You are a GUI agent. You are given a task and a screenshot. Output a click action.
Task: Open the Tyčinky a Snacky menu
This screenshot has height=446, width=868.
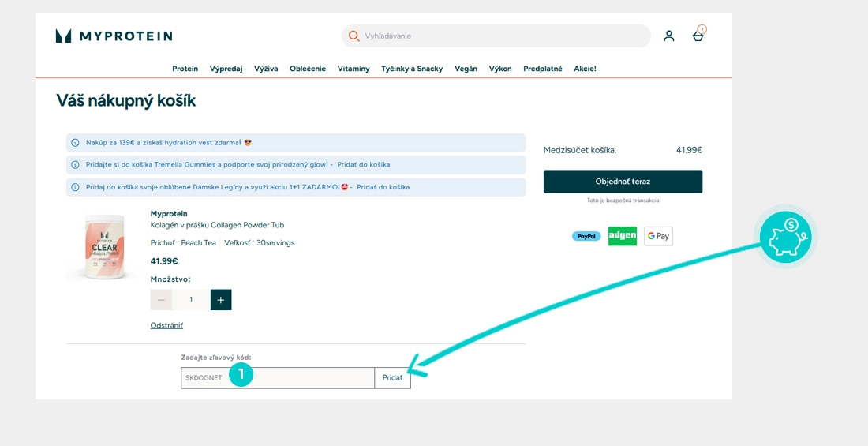pyautogui.click(x=412, y=69)
